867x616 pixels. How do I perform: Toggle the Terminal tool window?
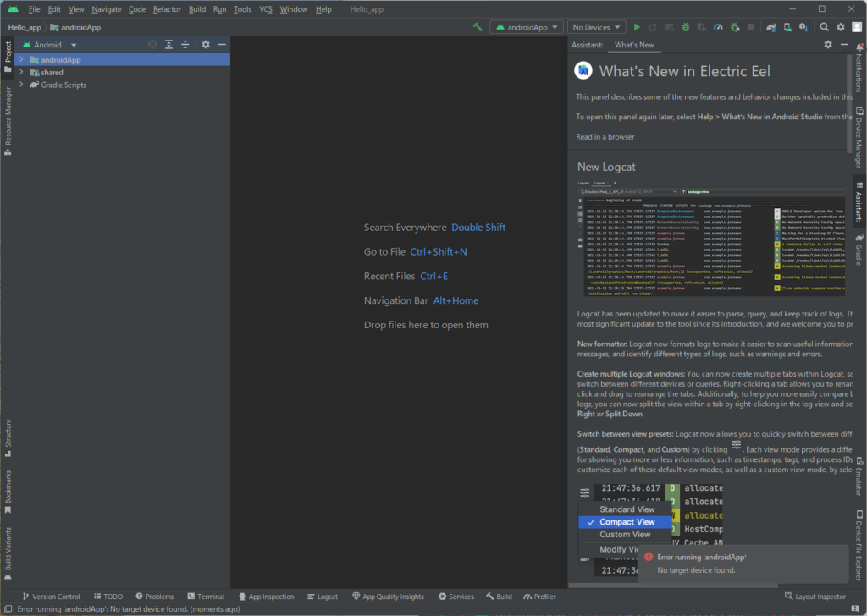(205, 597)
